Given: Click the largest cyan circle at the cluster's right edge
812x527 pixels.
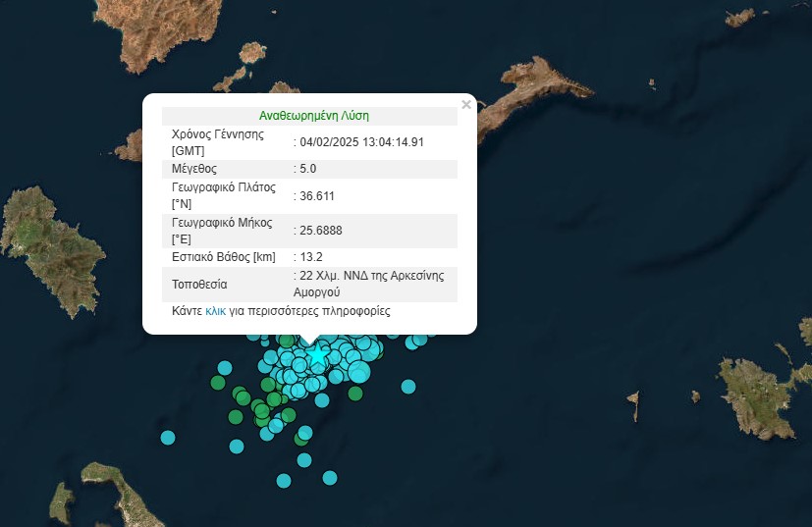Looking at the screenshot, I should [x=359, y=371].
